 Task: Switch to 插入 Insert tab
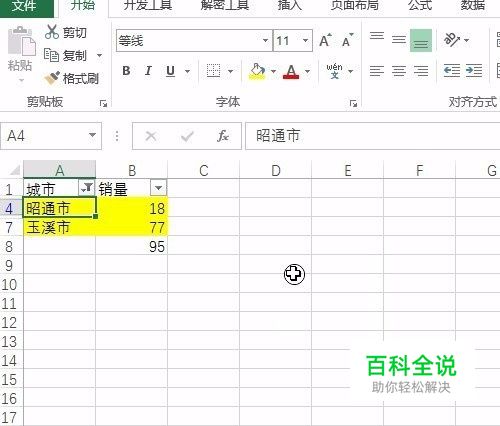coord(290,5)
